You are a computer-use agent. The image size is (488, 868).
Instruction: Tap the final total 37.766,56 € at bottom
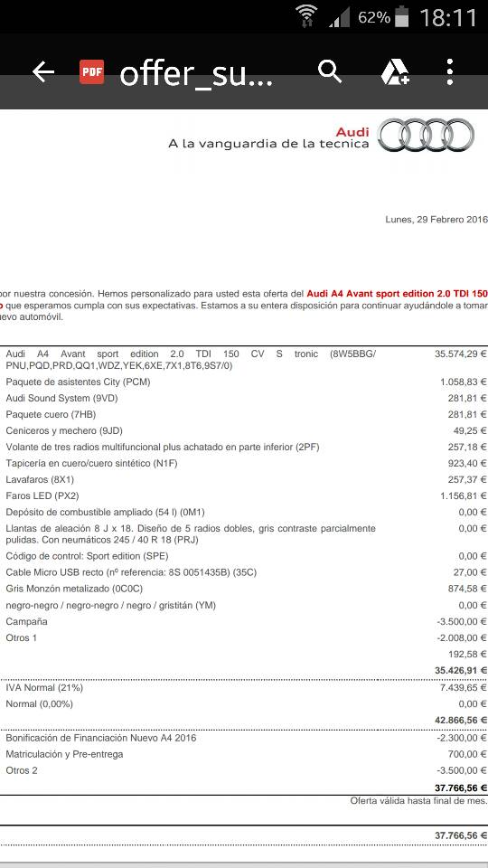coord(461,835)
